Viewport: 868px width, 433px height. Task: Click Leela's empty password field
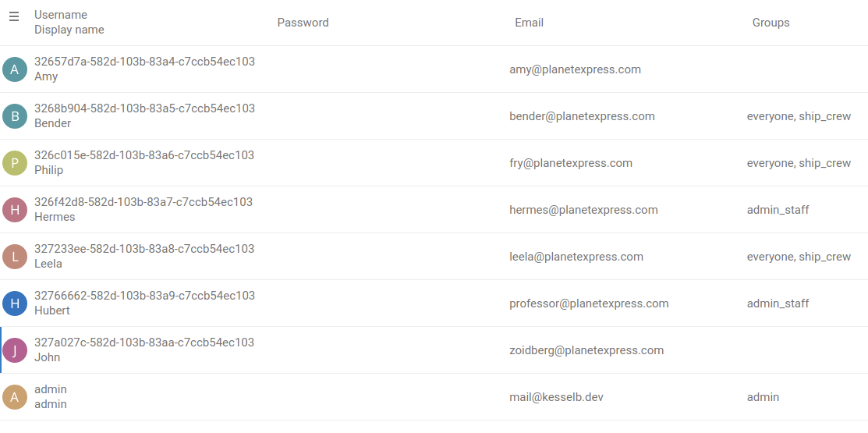[382, 257]
